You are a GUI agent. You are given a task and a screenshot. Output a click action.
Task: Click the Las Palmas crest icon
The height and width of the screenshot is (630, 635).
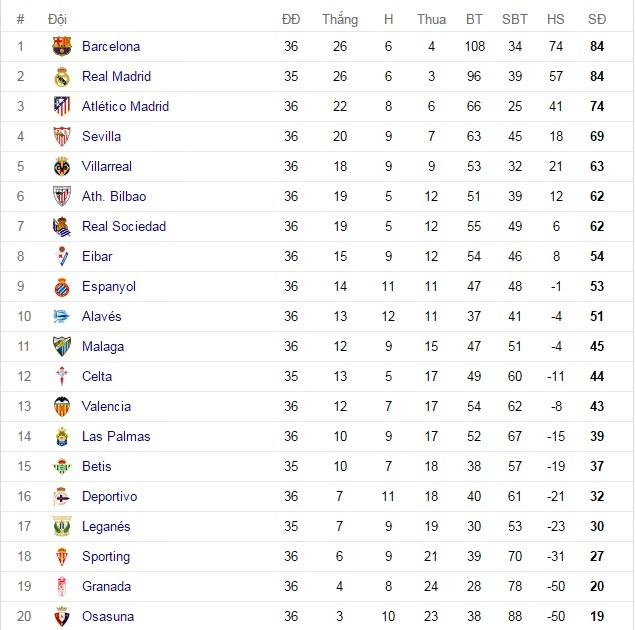pos(62,436)
